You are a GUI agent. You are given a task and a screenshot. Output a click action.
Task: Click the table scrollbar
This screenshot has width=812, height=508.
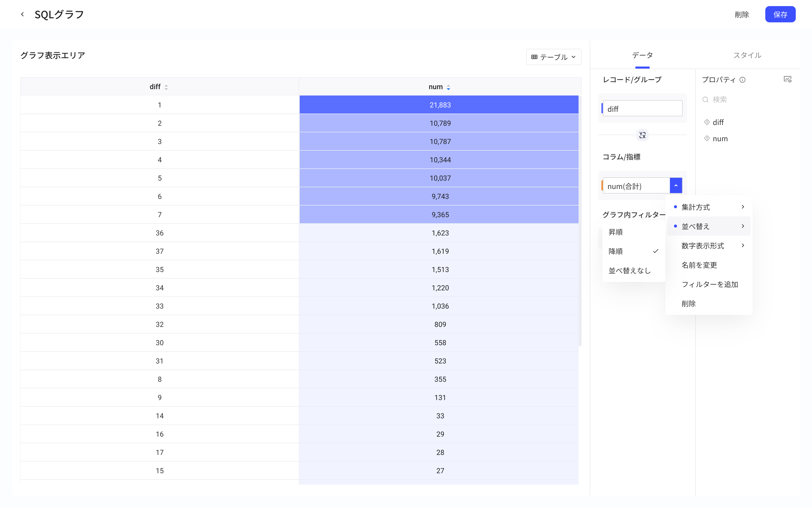click(x=580, y=221)
